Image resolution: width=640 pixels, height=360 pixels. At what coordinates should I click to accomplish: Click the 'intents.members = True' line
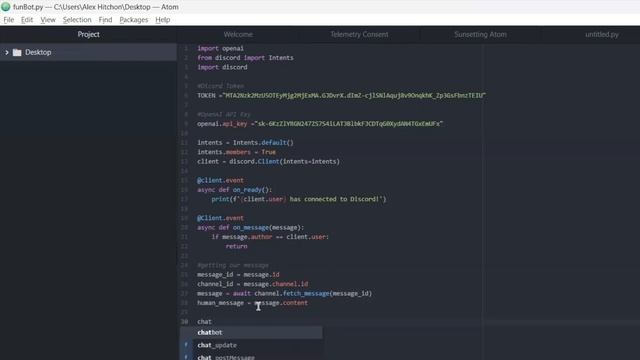236,152
